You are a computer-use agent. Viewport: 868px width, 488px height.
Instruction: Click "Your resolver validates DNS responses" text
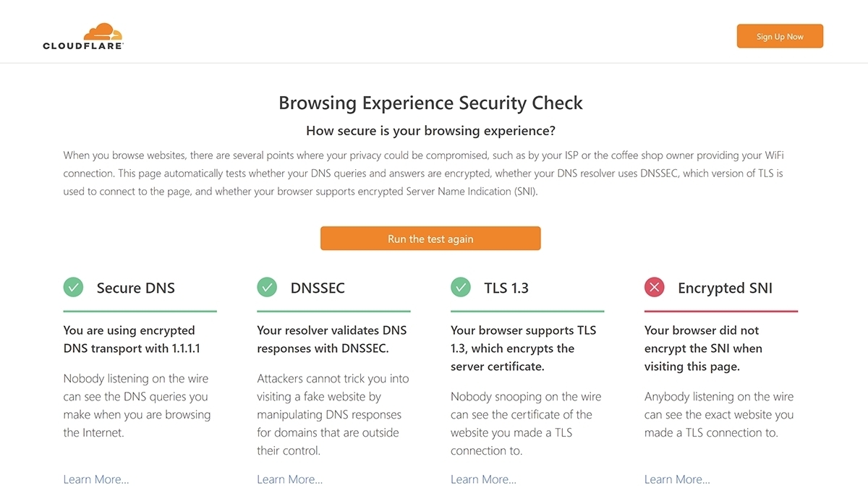(x=332, y=339)
